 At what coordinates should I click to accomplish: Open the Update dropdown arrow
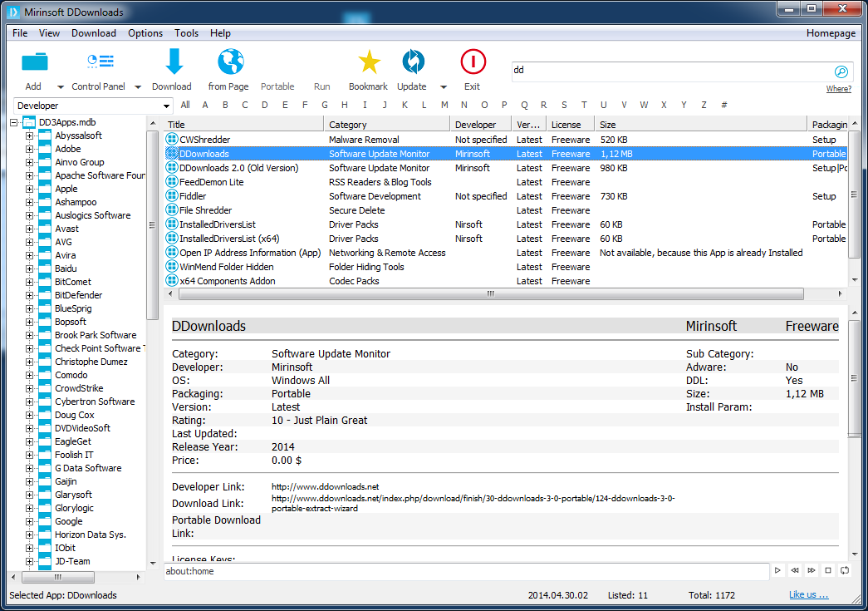click(444, 87)
